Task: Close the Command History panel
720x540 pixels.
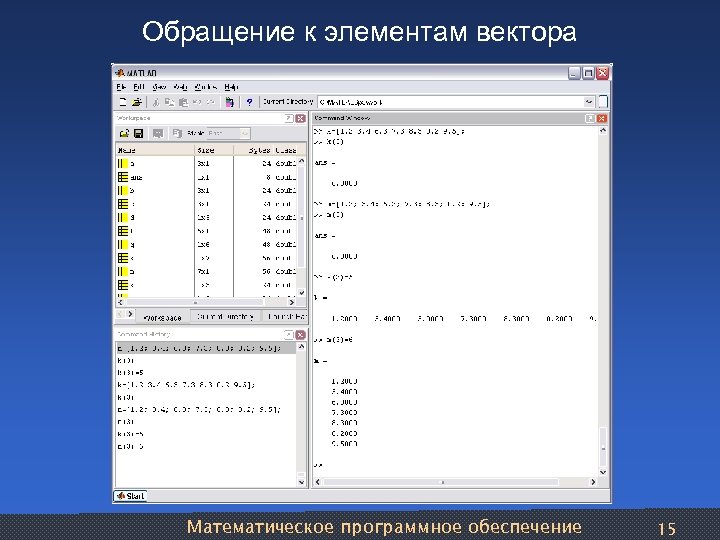Action: (300, 335)
